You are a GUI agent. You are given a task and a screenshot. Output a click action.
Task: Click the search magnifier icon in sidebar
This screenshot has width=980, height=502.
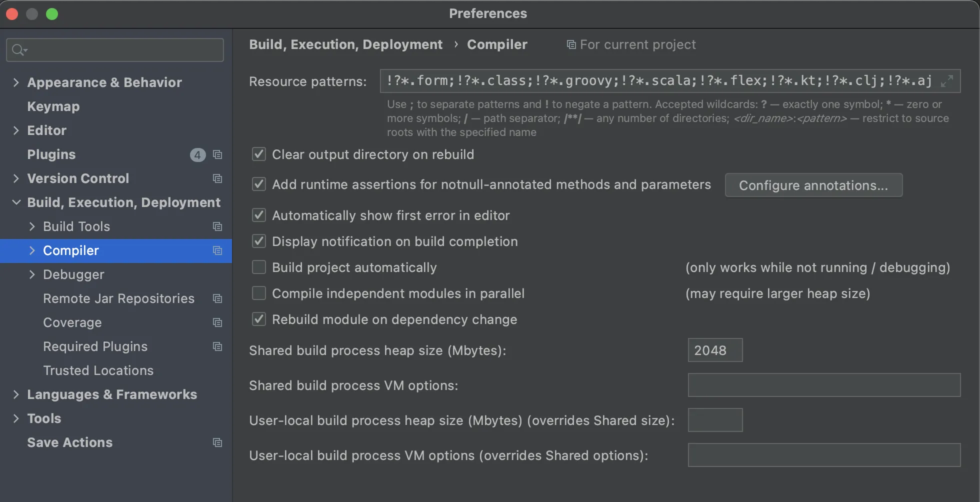point(18,50)
